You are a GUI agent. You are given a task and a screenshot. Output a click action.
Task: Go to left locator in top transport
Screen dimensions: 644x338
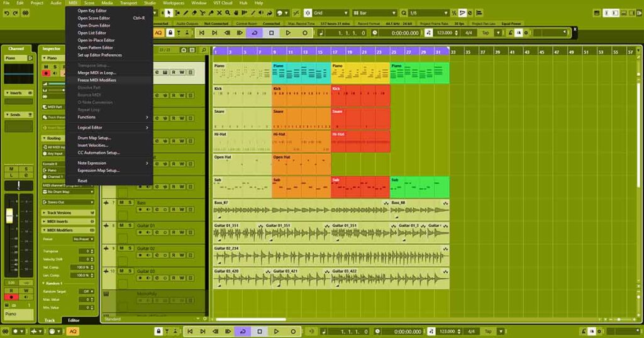[202, 33]
